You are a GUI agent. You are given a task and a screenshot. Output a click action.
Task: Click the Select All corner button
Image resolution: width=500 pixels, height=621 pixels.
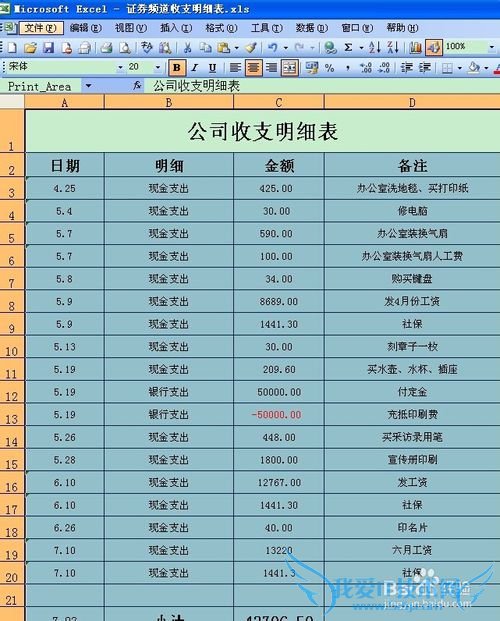click(12, 102)
